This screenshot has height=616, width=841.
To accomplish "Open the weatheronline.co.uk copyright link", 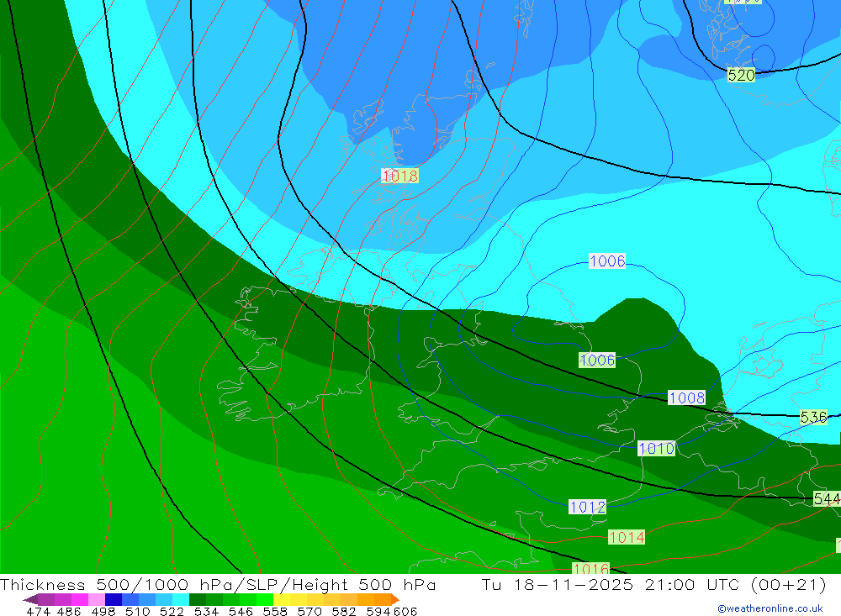I will coord(770,608).
